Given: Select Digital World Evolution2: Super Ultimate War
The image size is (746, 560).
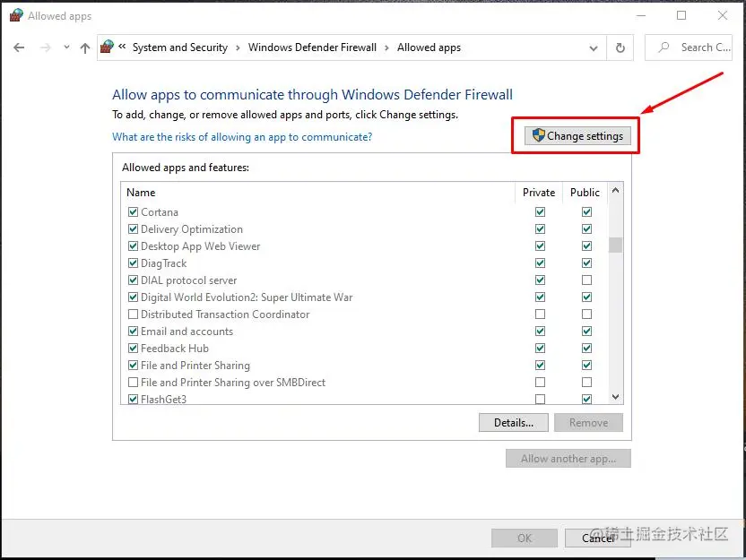Looking at the screenshot, I should [x=247, y=297].
